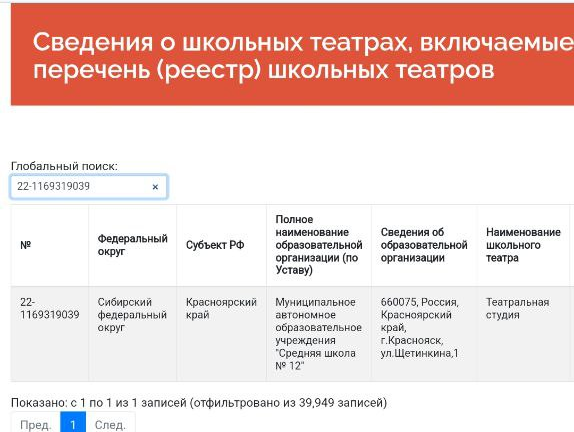Clear the global search field with the x icon
The width and height of the screenshot is (574, 432).
click(155, 187)
